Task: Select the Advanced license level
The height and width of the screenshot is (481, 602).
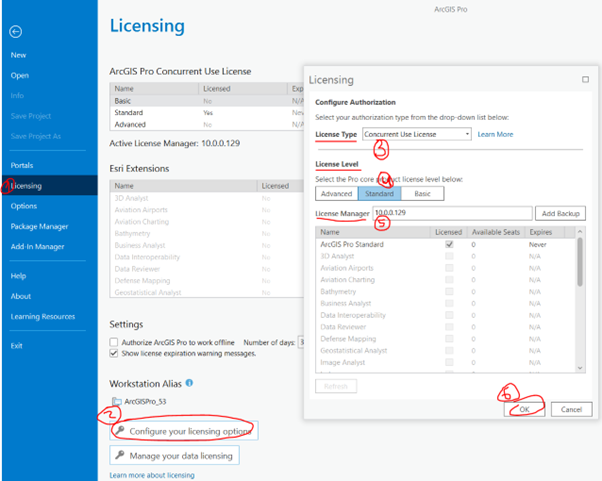Action: coord(336,193)
